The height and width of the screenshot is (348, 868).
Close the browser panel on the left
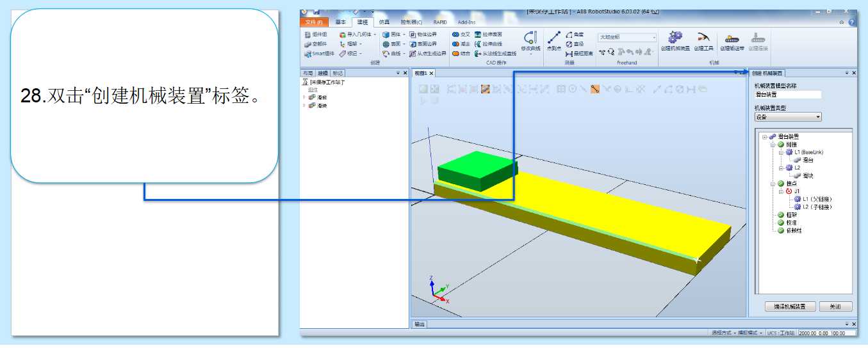point(405,73)
